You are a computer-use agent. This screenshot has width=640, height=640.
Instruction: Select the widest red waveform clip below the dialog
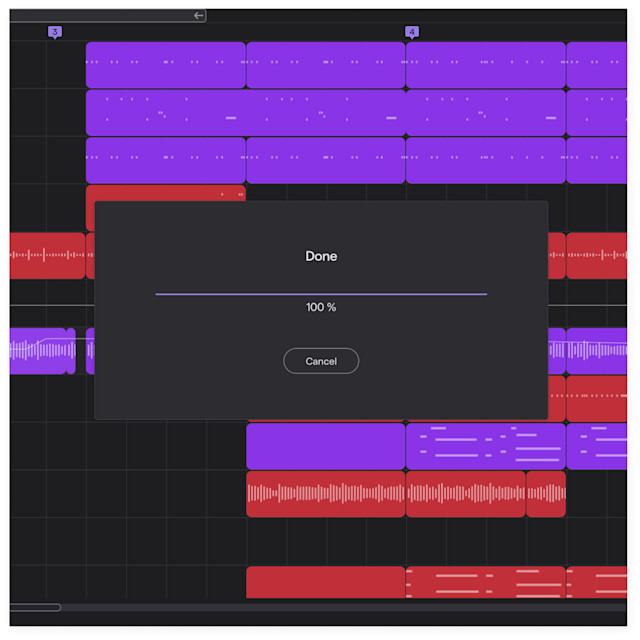tap(325, 494)
